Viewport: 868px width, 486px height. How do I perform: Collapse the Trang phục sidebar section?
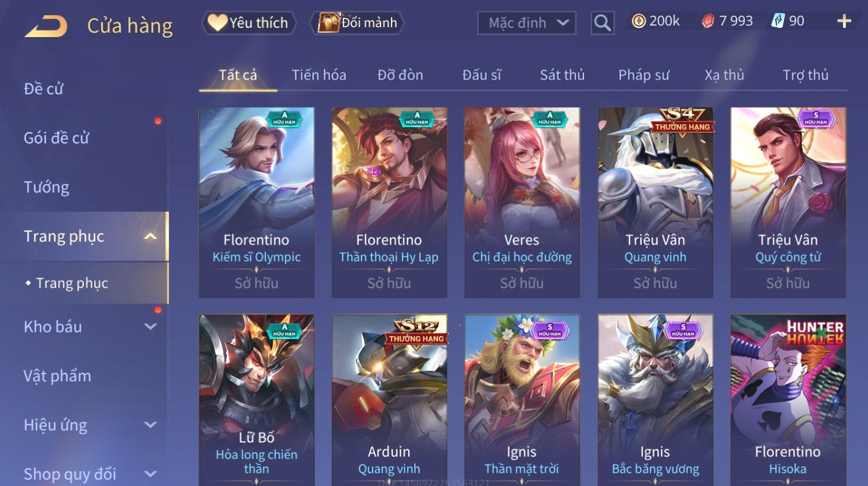click(x=150, y=236)
